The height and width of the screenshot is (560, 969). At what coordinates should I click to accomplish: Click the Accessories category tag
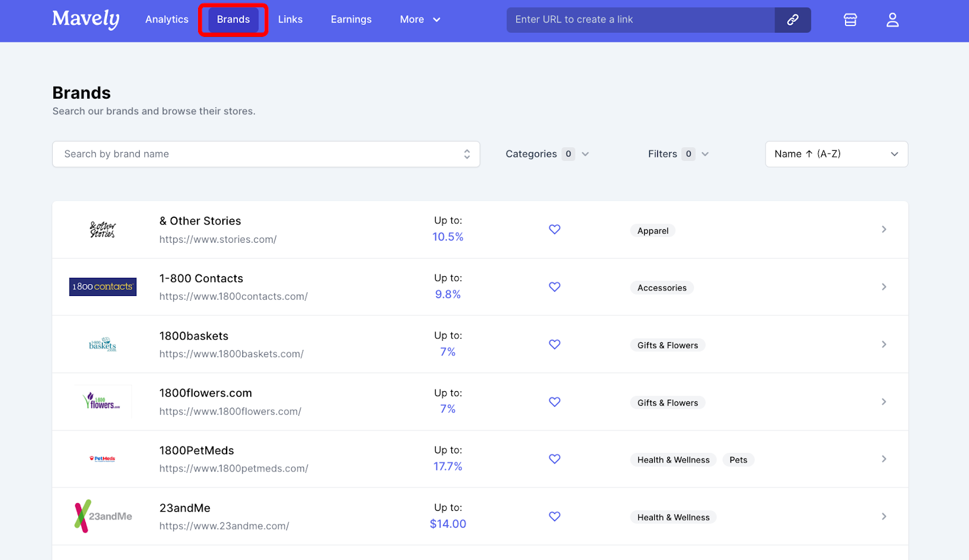(x=662, y=288)
